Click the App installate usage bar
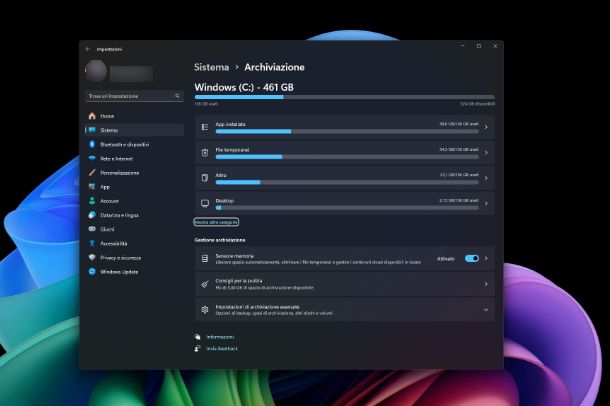This screenshot has height=406, width=610. (347, 131)
